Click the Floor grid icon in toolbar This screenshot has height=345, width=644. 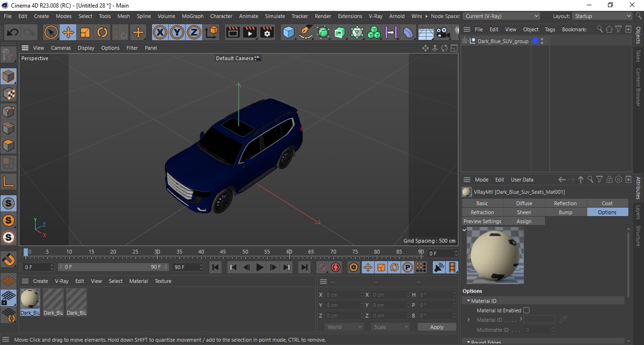click(426, 32)
